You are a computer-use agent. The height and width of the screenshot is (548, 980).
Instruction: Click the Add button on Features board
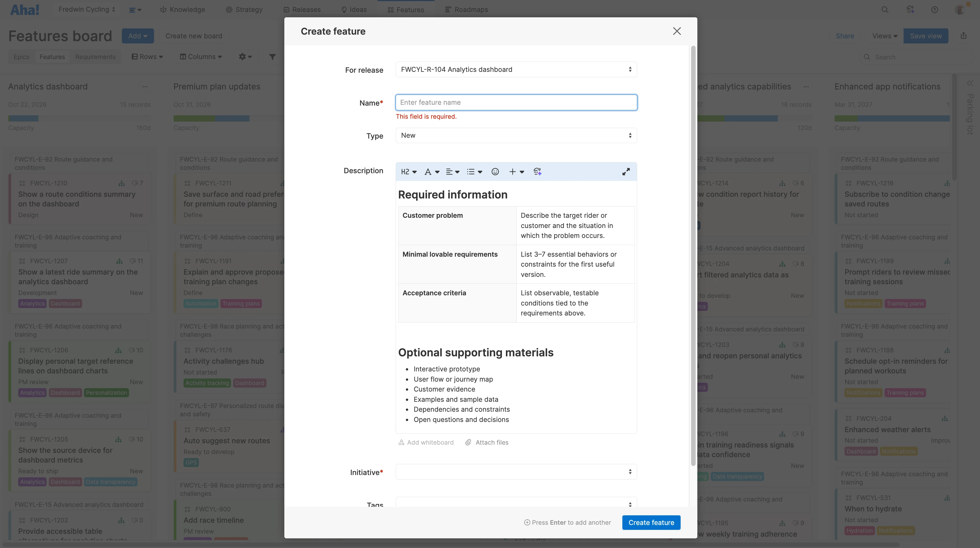point(138,36)
